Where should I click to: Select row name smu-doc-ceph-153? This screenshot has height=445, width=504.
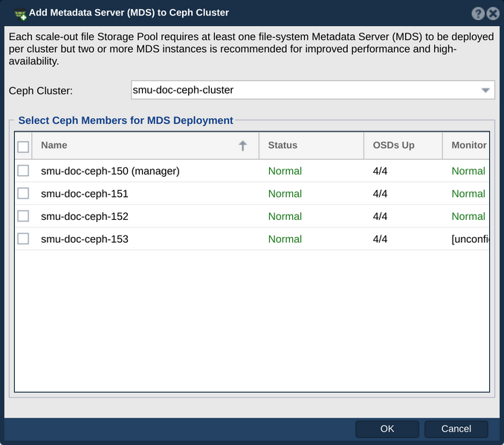point(85,239)
